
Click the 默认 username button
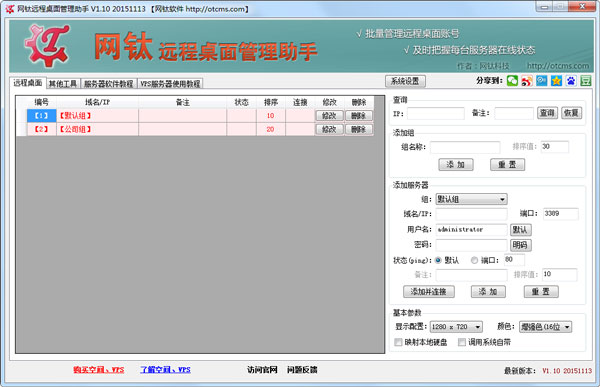(x=520, y=230)
